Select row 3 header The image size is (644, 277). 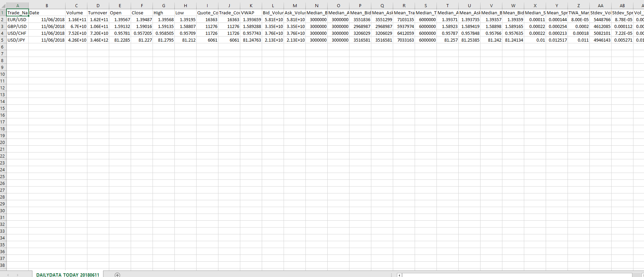point(3,26)
